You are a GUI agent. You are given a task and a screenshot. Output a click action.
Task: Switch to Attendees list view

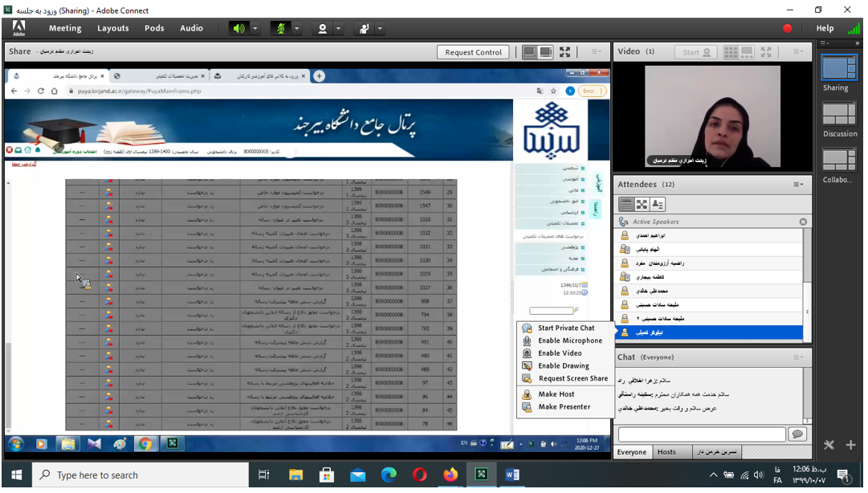coord(626,205)
